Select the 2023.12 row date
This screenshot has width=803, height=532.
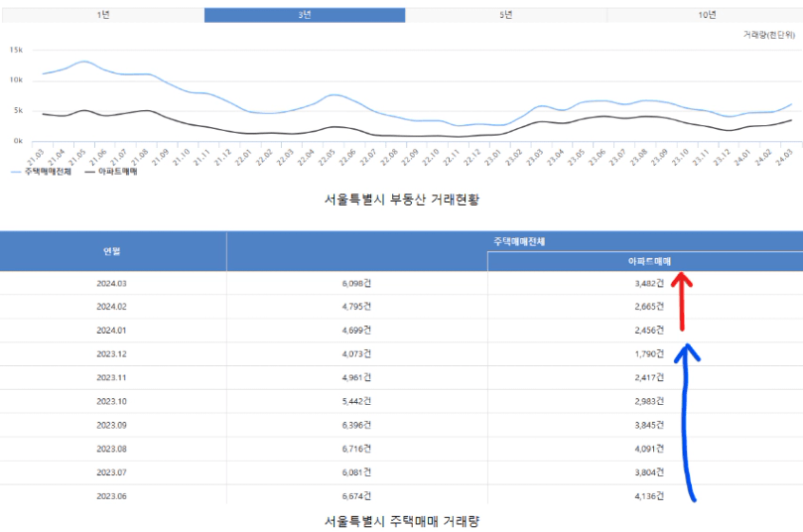[x=111, y=353]
